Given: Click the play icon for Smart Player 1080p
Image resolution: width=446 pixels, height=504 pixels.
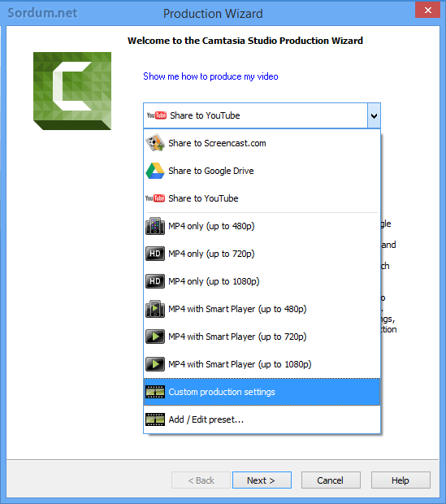Looking at the screenshot, I should coord(155,364).
